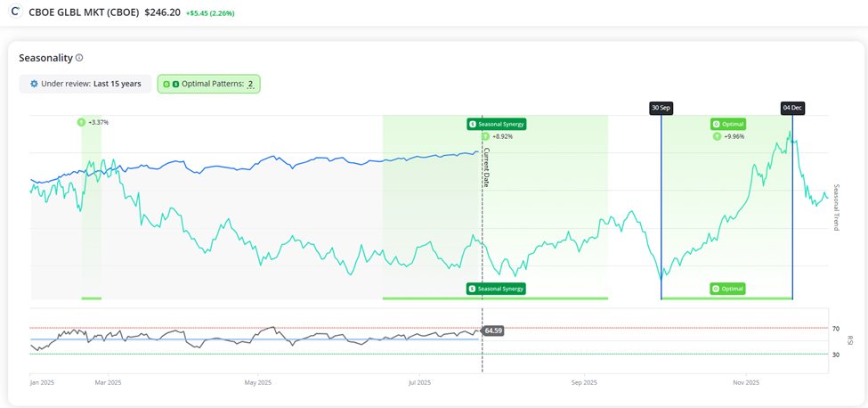Click the +3.37% up-arrow pattern icon
Viewport: 868px width, 408px height.
[x=81, y=122]
